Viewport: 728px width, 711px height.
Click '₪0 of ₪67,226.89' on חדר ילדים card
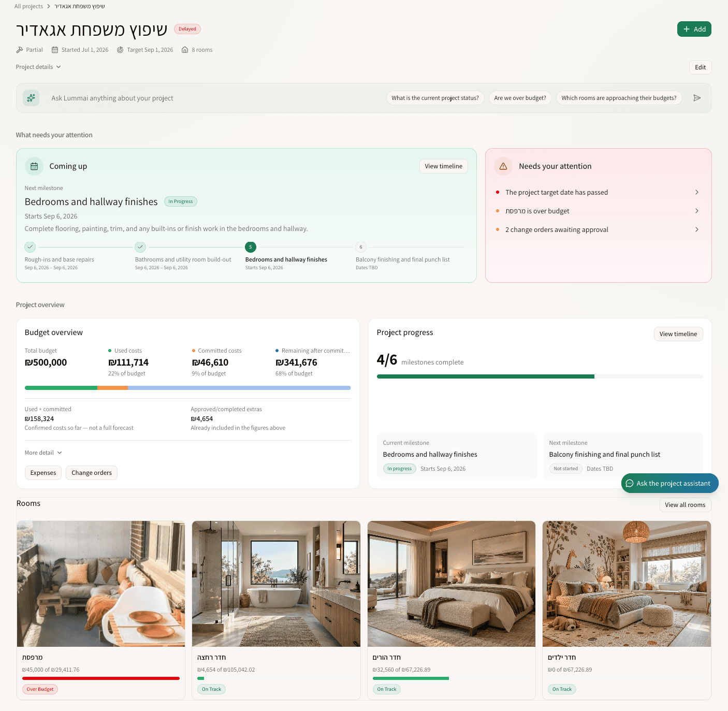point(570,670)
